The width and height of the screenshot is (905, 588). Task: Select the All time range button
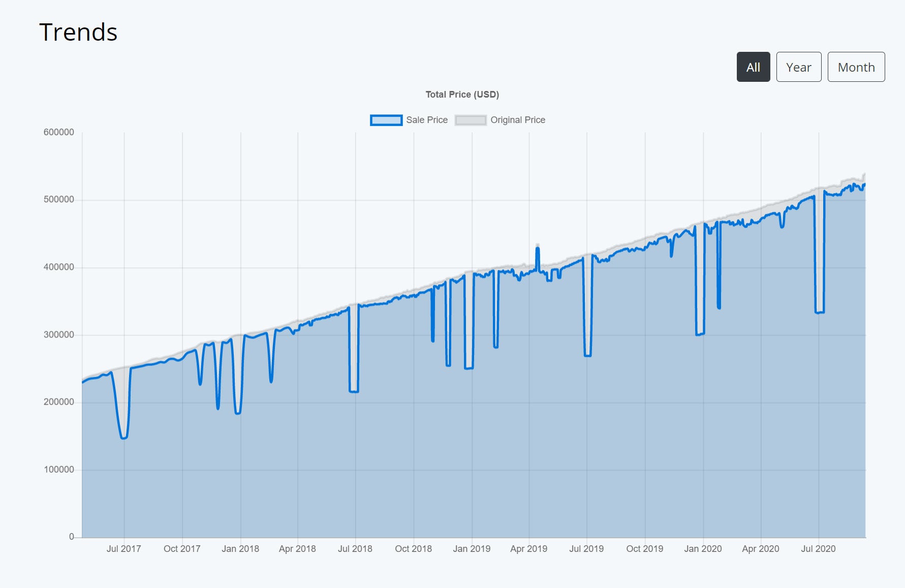753,67
